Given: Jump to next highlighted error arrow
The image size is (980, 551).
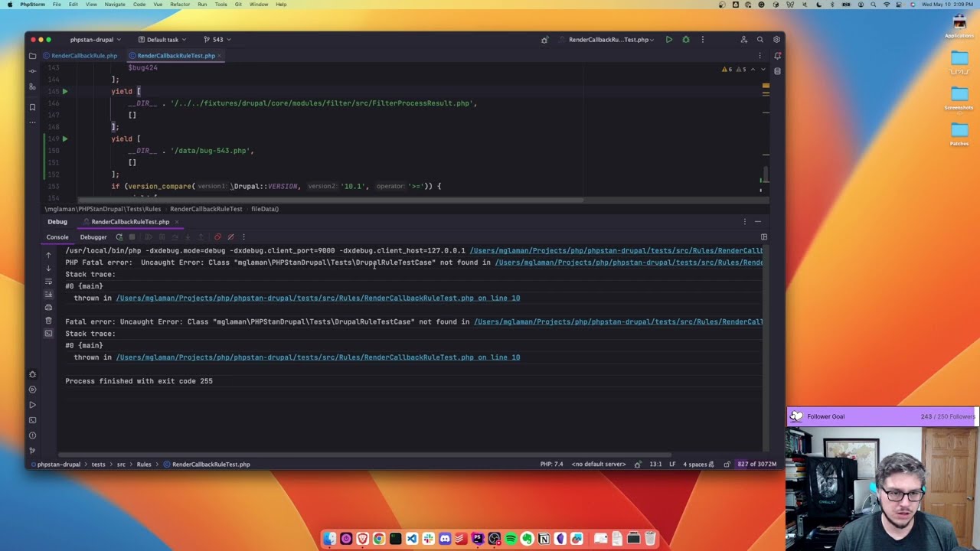Looking at the screenshot, I should pyautogui.click(x=763, y=70).
